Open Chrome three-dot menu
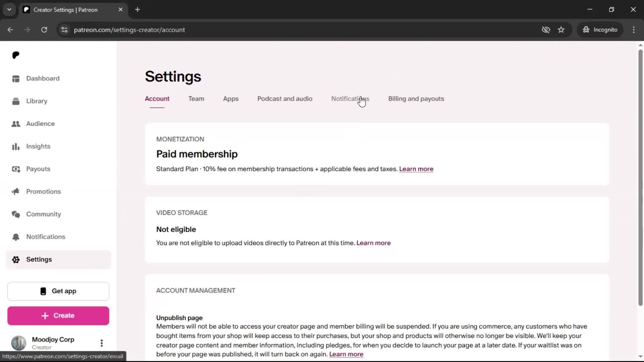The image size is (644, 362). pos(634,30)
